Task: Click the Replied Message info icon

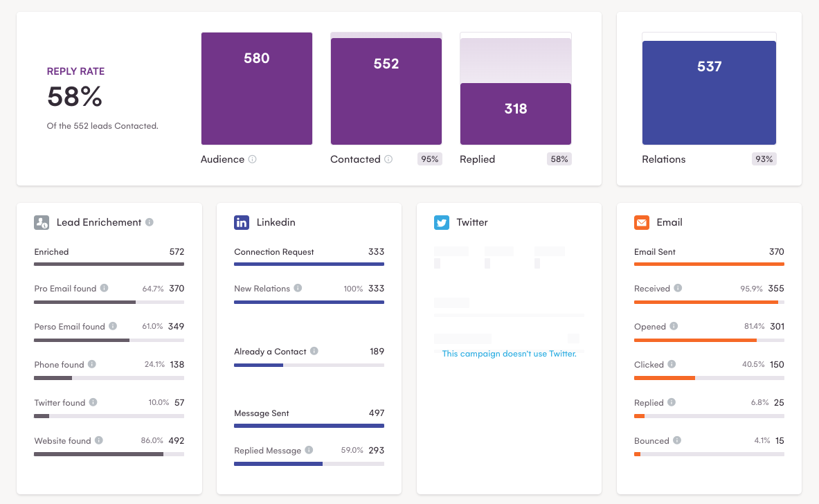Action: pos(311,450)
